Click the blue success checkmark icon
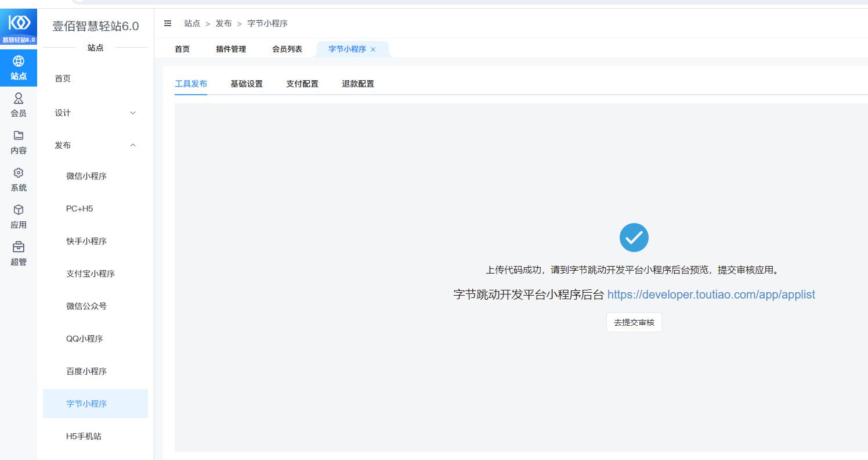 pyautogui.click(x=634, y=237)
